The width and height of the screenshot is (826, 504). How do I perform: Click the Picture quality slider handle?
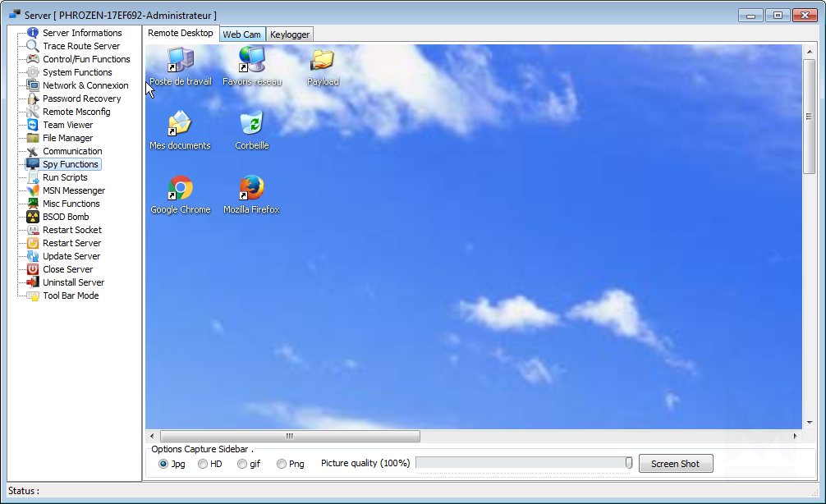click(628, 463)
